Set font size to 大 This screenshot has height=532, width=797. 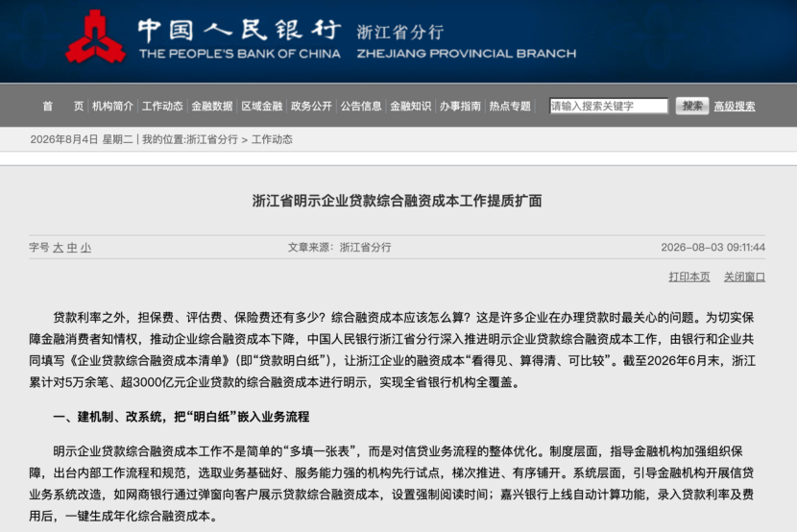coord(58,248)
